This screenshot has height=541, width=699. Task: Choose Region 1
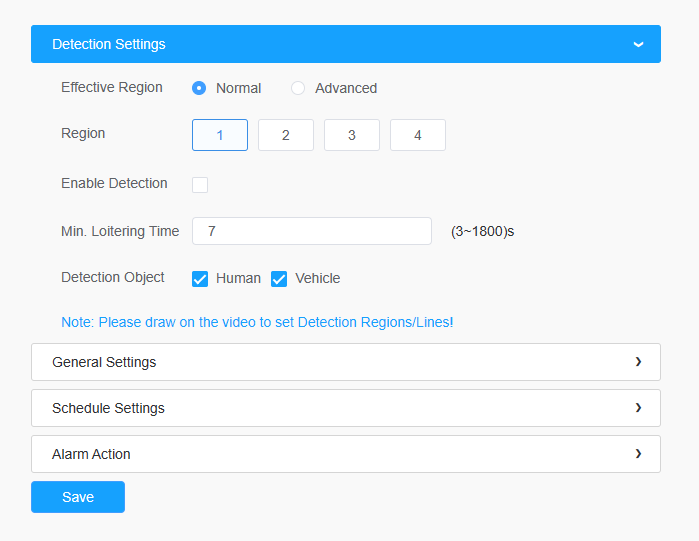(220, 135)
